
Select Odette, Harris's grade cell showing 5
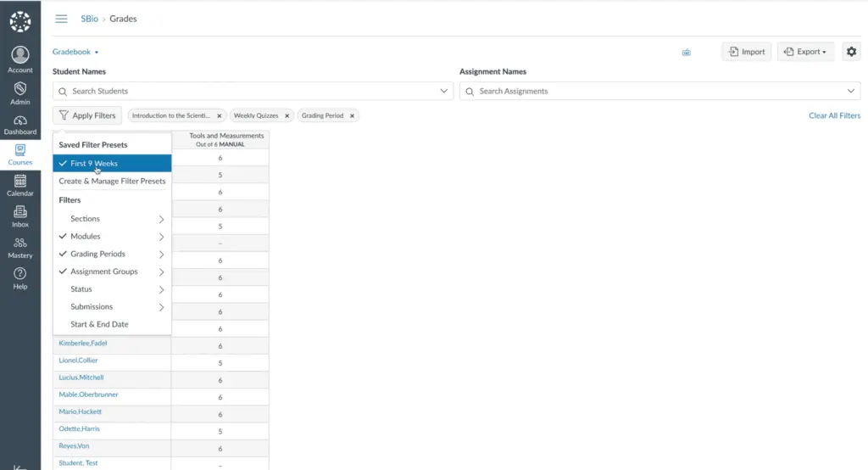[x=220, y=431]
